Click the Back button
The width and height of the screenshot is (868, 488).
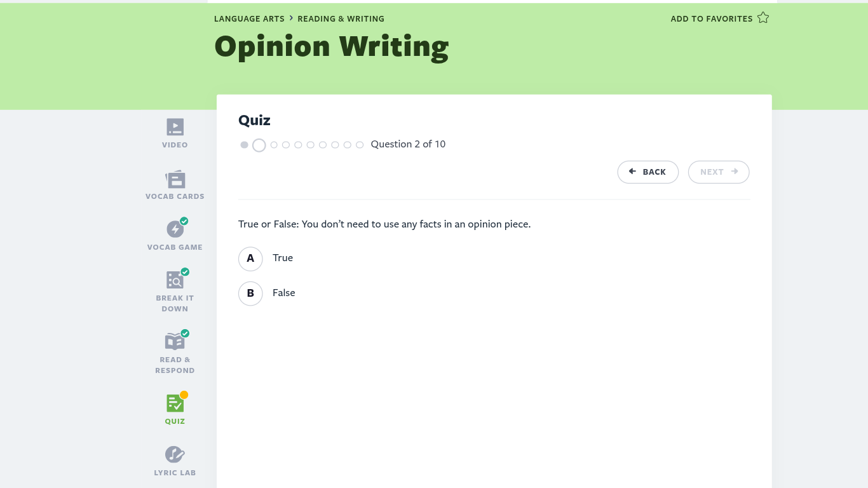(648, 172)
